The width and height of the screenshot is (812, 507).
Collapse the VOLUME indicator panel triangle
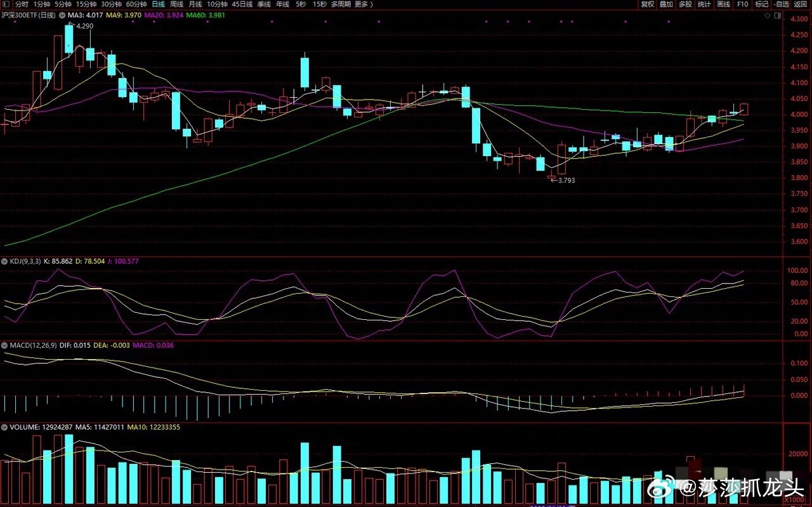[5, 428]
